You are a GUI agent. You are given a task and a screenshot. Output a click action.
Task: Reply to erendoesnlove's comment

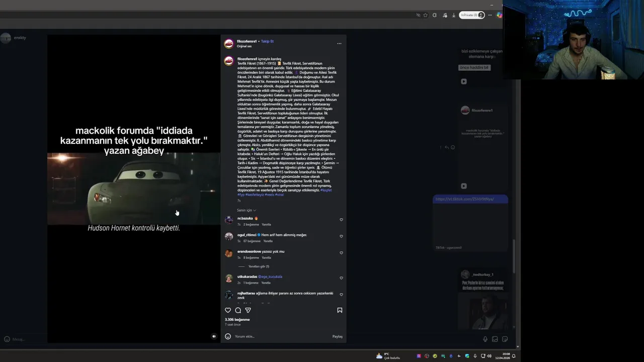tap(266, 257)
